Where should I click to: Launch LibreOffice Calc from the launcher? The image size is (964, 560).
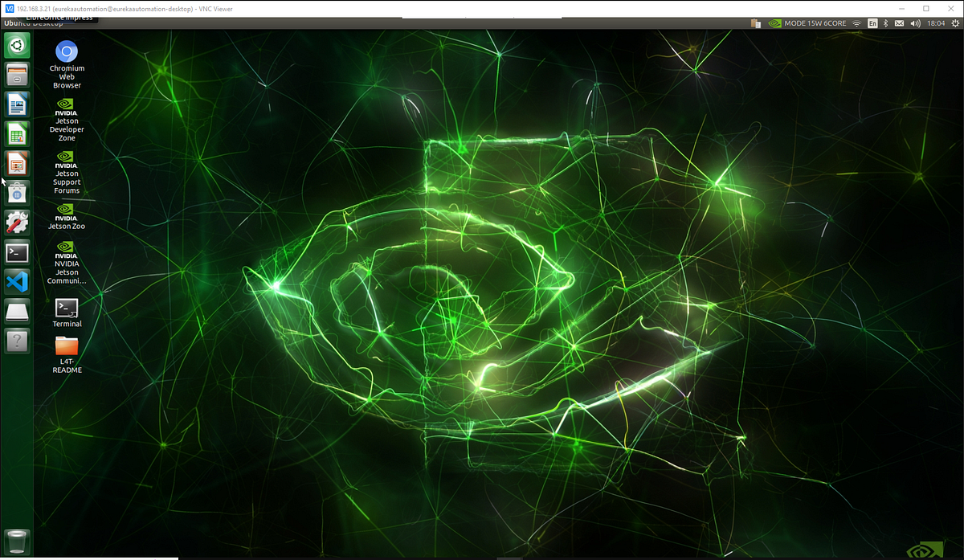pyautogui.click(x=17, y=133)
